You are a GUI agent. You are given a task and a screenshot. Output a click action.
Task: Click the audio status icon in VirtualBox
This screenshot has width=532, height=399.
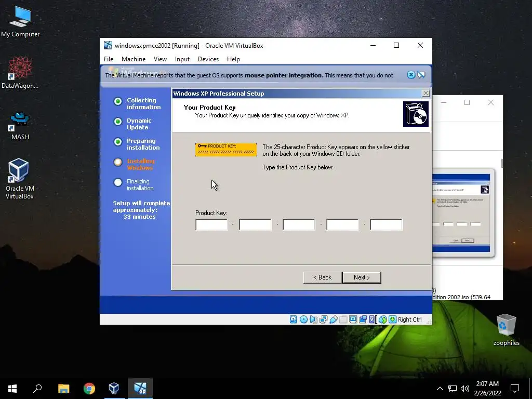click(313, 320)
